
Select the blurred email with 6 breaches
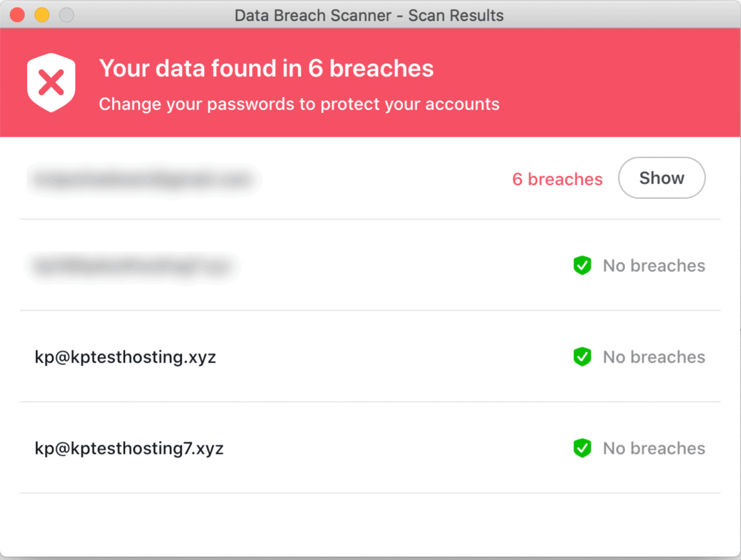click(143, 179)
